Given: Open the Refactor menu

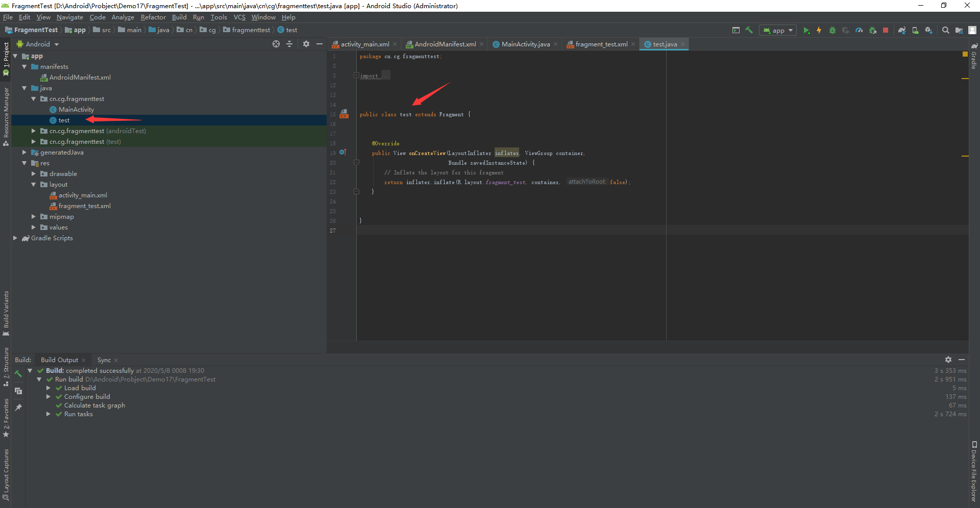Looking at the screenshot, I should coord(153,17).
